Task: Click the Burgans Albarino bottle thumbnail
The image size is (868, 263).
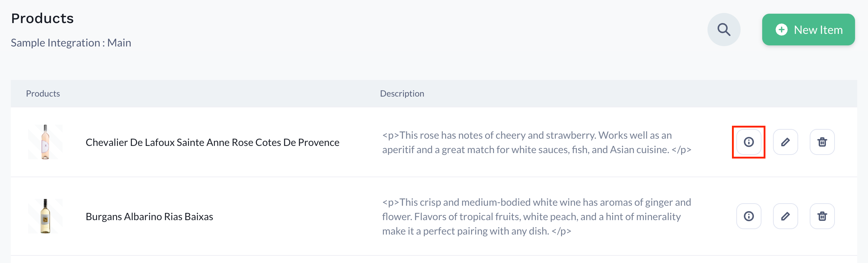Action: click(x=45, y=216)
